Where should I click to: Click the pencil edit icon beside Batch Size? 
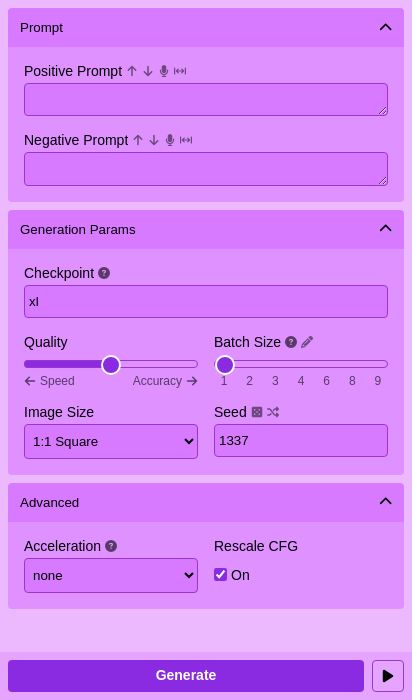tap(307, 342)
